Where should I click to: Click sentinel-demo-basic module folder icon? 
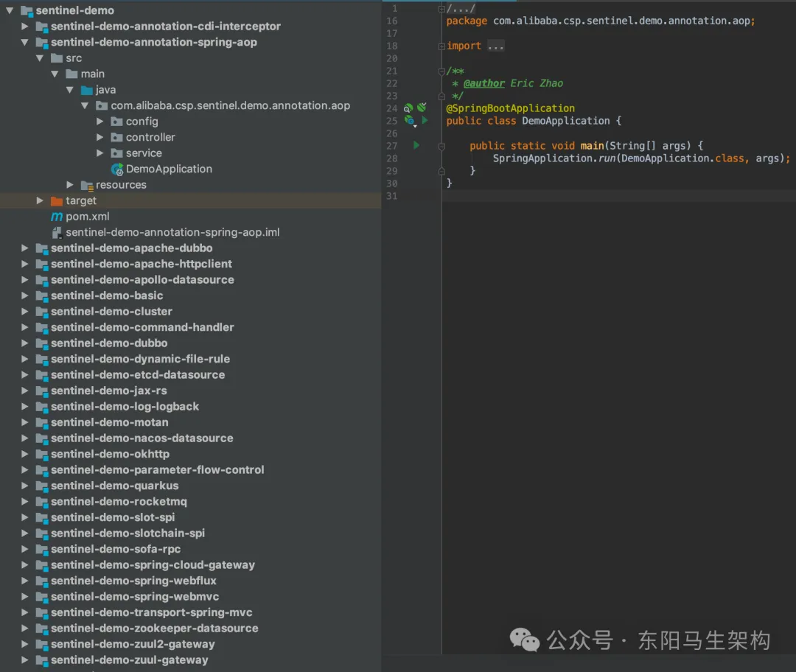point(42,296)
